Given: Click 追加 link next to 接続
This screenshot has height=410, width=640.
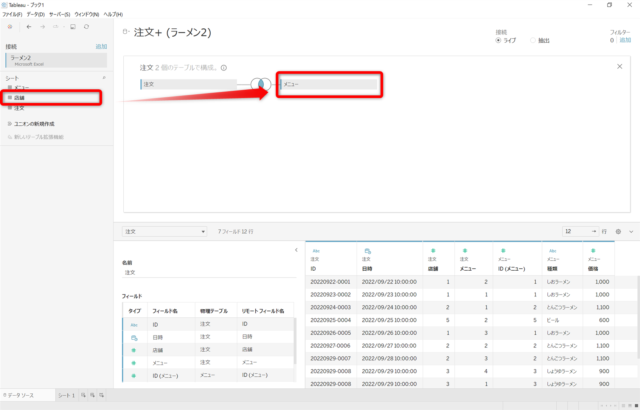Looking at the screenshot, I should point(101,47).
